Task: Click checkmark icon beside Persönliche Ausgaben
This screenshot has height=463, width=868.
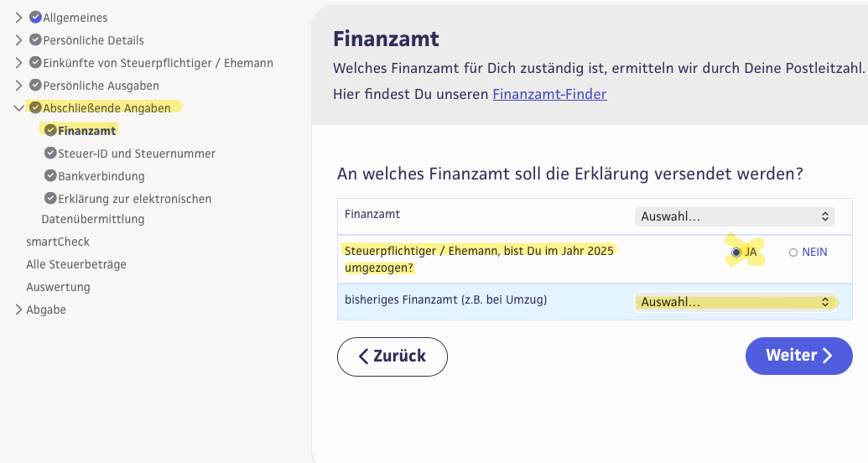Action: [x=35, y=85]
